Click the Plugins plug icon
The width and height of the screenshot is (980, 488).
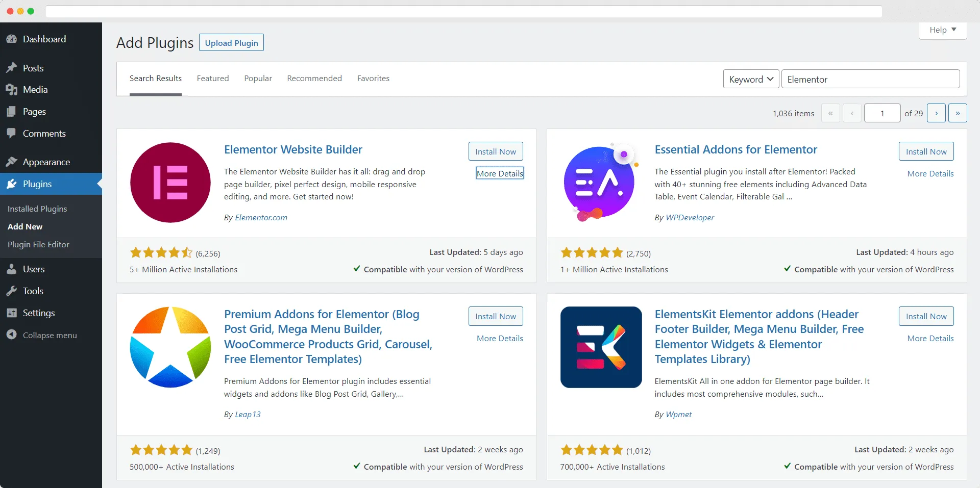pyautogui.click(x=11, y=184)
